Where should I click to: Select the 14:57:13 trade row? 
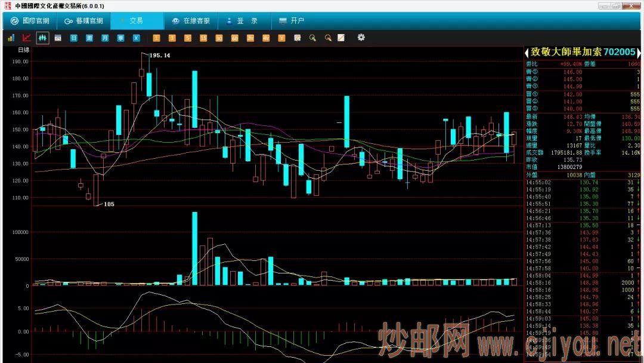tap(583, 225)
